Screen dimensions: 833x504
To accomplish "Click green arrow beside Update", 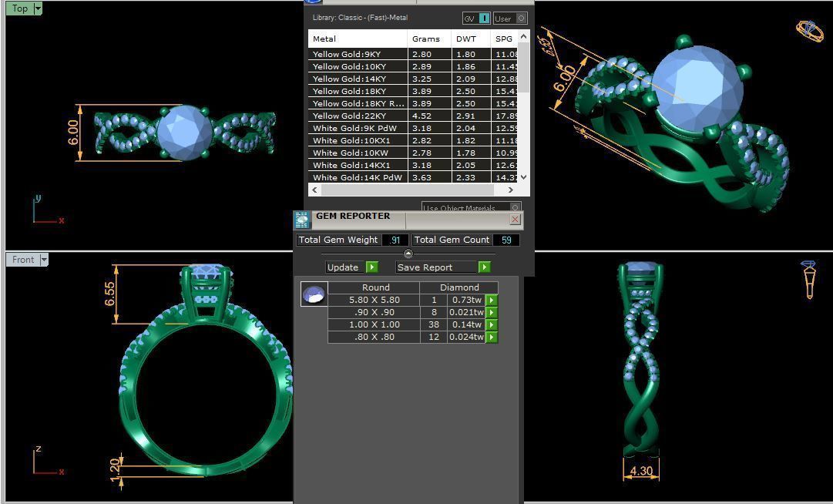I will click(372, 267).
